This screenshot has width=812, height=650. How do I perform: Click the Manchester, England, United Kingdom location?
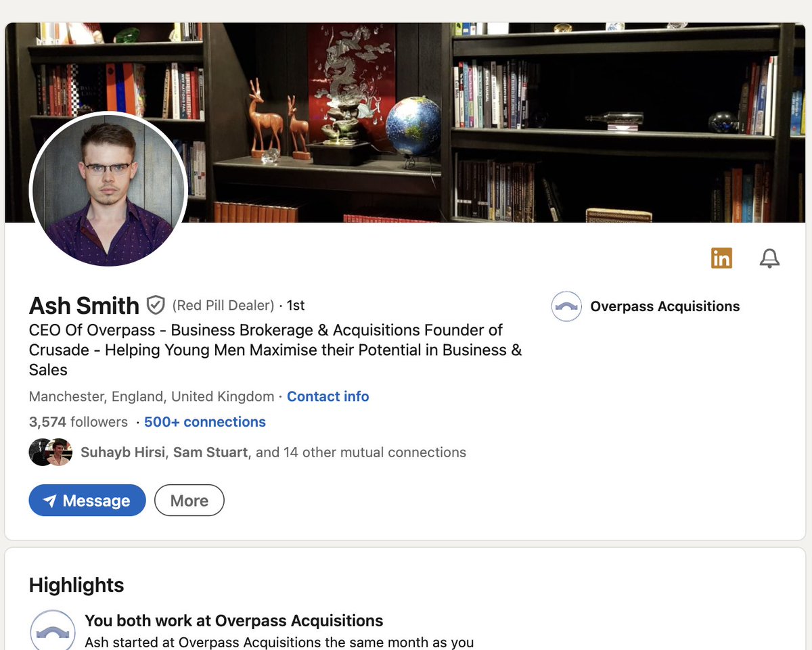tap(152, 396)
